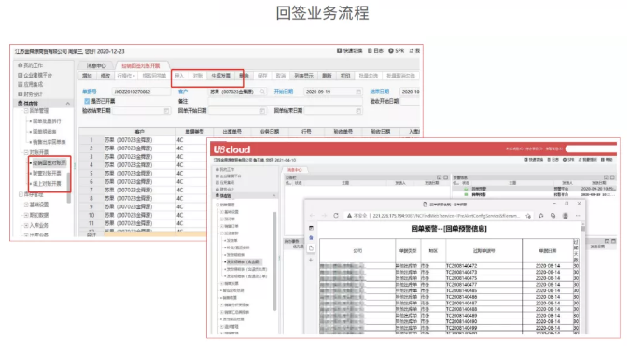
Task: Click SPR icon in left window header
Action: pos(390,51)
